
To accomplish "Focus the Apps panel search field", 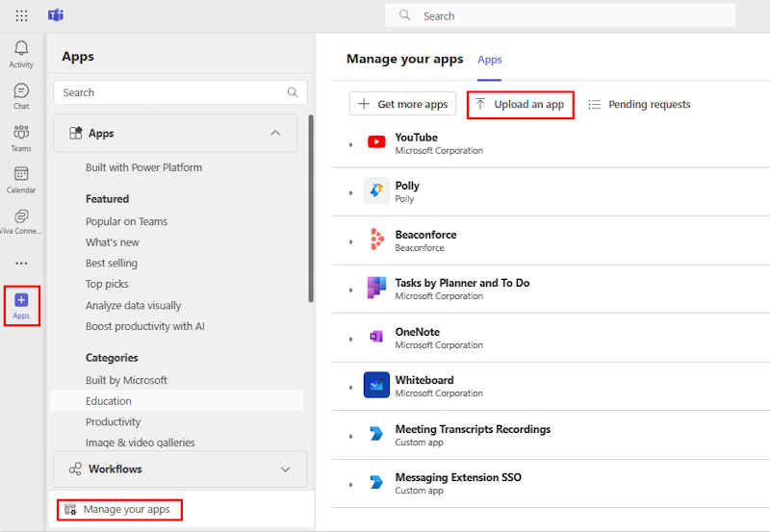I will click(x=180, y=92).
